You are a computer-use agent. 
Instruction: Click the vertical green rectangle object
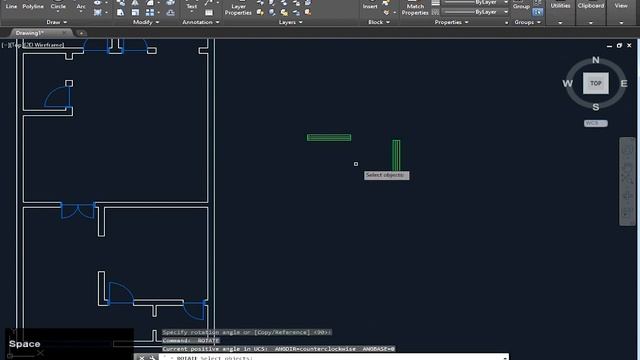point(396,155)
